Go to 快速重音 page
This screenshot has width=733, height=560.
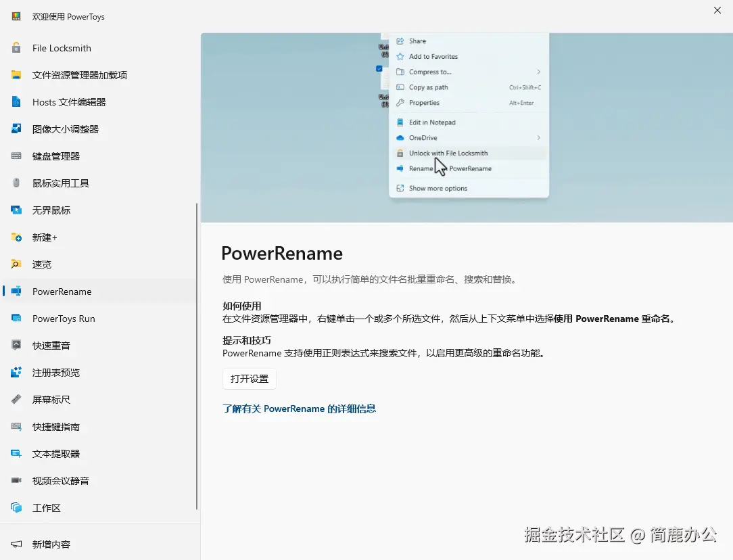100,346
